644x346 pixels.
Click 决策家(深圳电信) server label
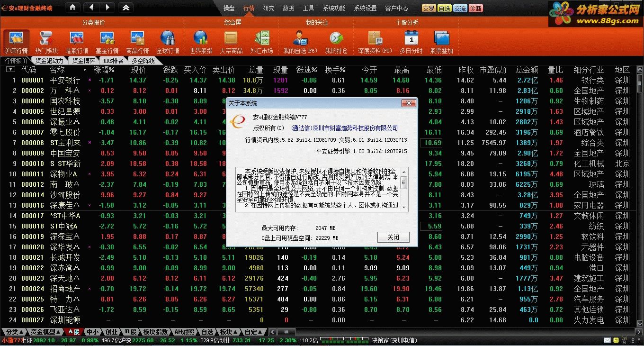coord(395,340)
